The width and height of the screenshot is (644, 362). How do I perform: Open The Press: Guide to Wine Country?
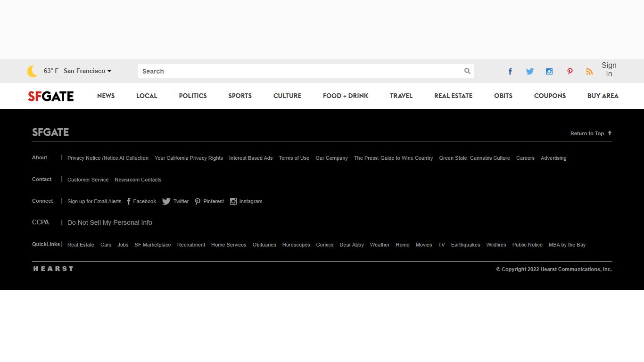[393, 158]
